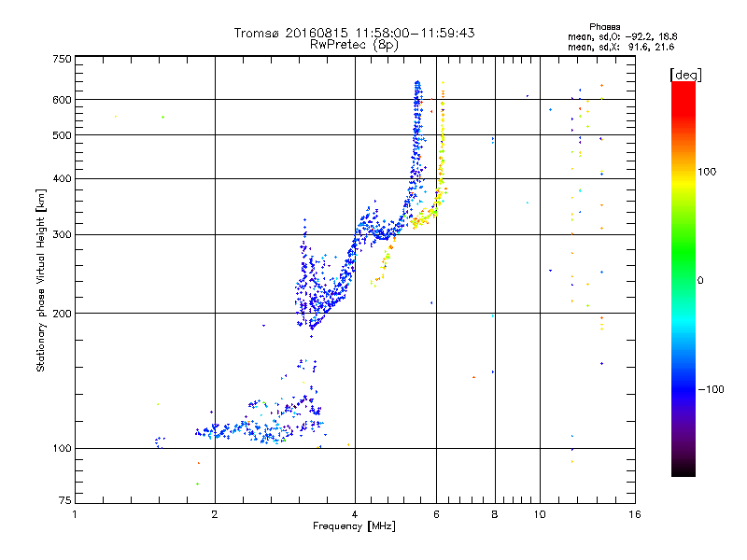Viewport: 747px width, 560px height.
Task: Click the x-axis label '1'
Action: (x=75, y=514)
